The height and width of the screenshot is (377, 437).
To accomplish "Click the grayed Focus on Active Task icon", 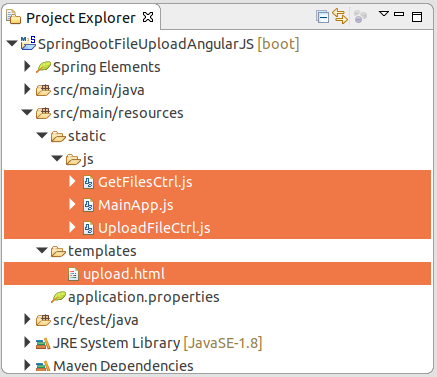I will [360, 16].
